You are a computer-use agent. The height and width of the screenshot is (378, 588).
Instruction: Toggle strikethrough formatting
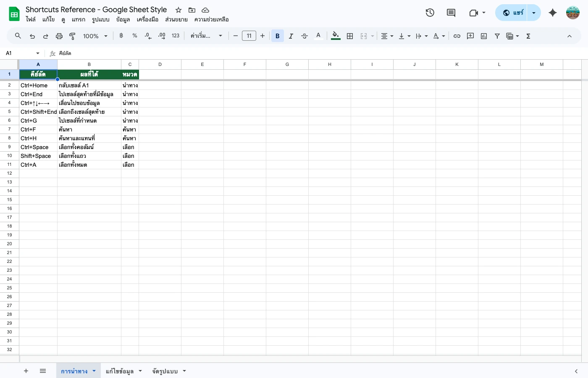click(304, 36)
